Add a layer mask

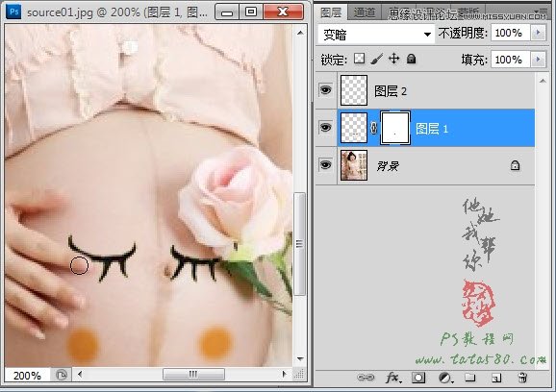(x=418, y=378)
